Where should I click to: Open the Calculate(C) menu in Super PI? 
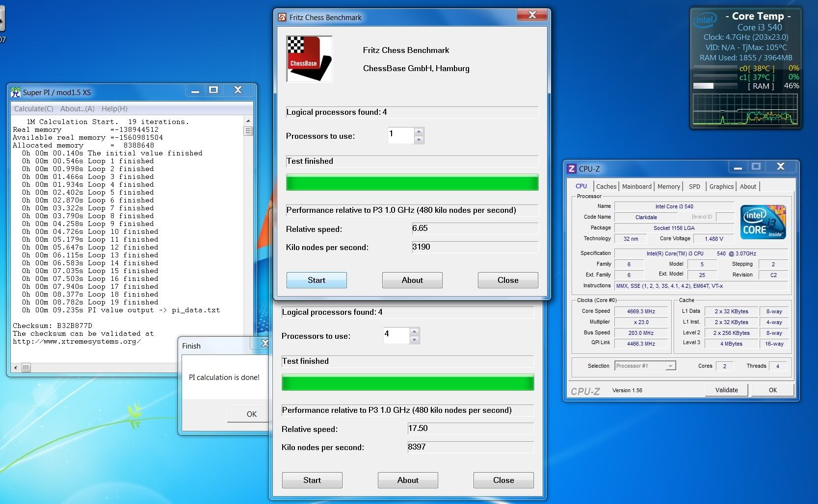point(33,109)
